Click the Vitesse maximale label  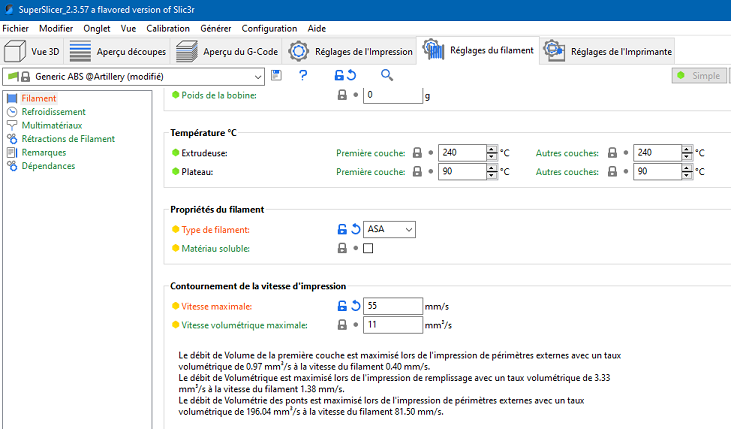pos(216,306)
